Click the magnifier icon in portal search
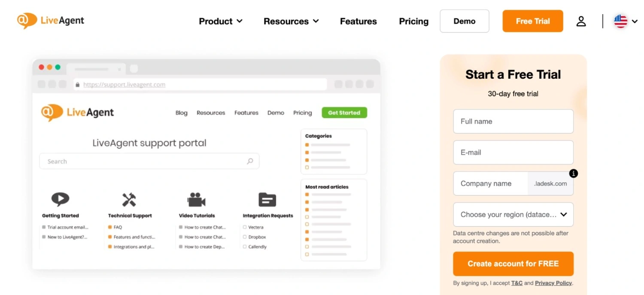The image size is (644, 295). coord(250,161)
